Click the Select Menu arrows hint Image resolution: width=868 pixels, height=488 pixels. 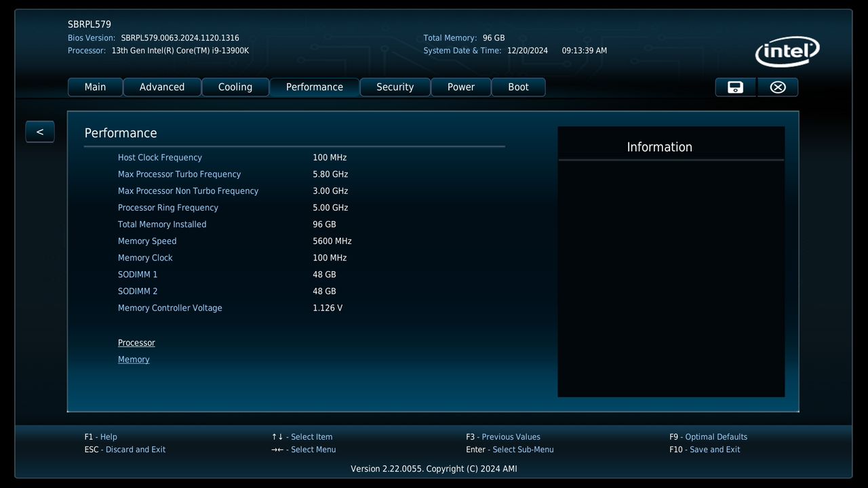pos(303,449)
